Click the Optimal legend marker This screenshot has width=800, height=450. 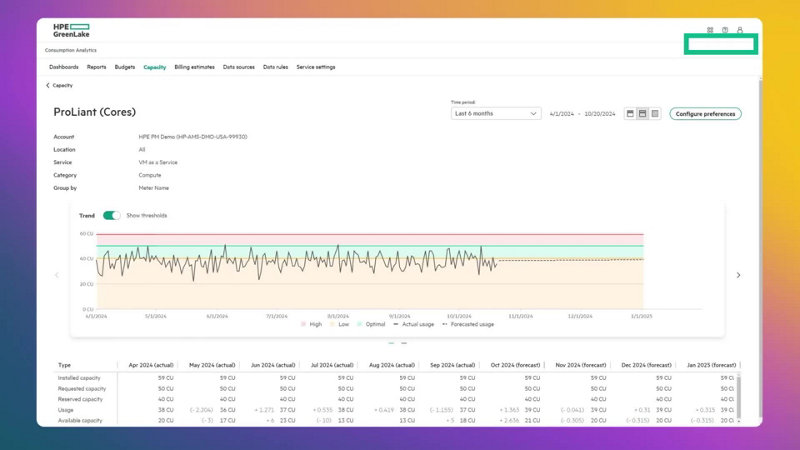pos(359,324)
